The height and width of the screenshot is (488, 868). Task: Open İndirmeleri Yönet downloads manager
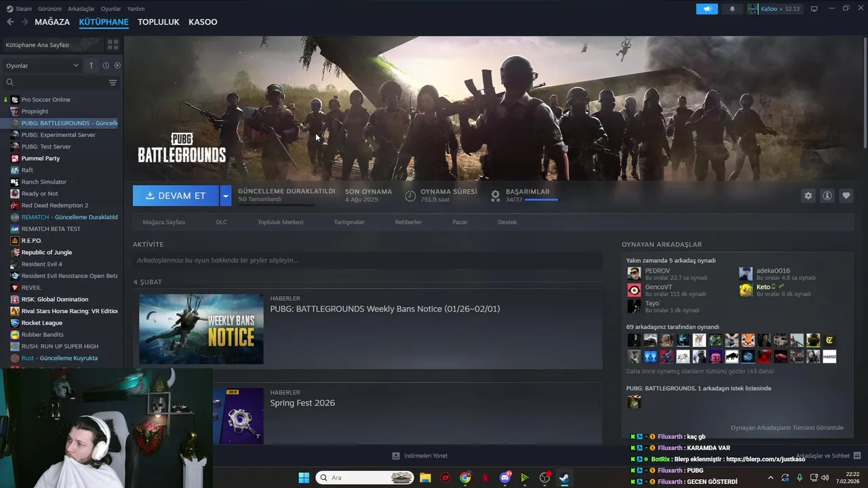(420, 455)
